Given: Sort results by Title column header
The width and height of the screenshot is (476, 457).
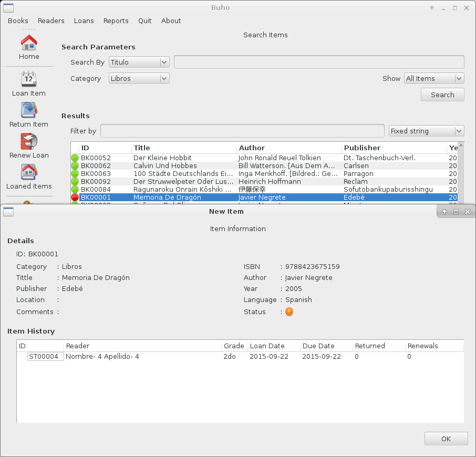Looking at the screenshot, I should [184, 148].
